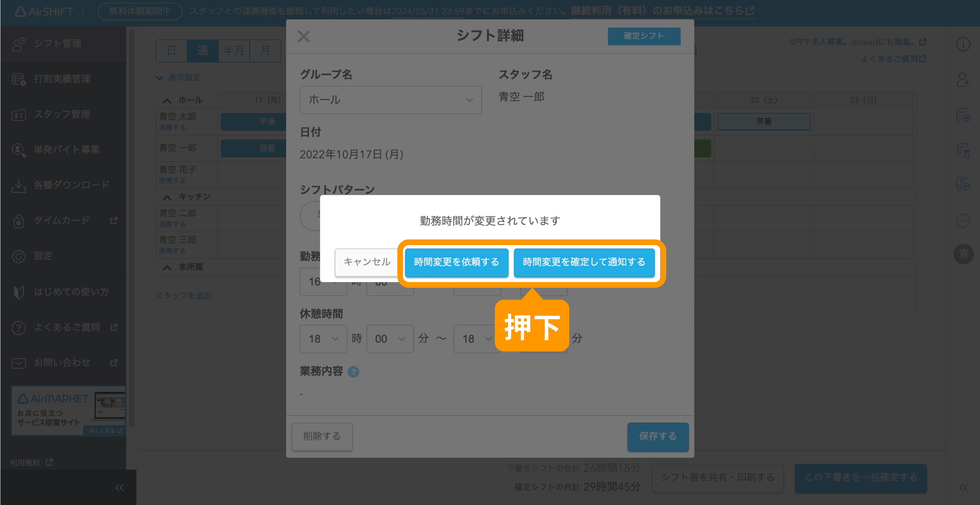
Task: Click 連携する under 青空 太郎
Action: [172, 127]
